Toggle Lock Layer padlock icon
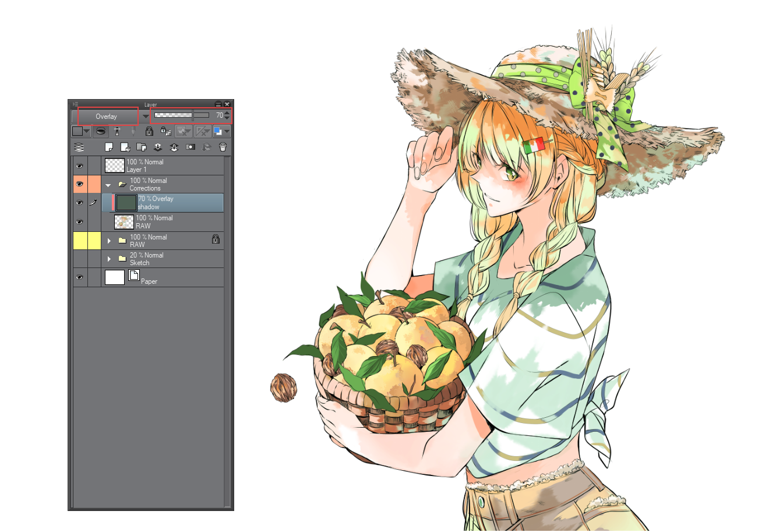This screenshot has height=532, width=769. click(149, 131)
